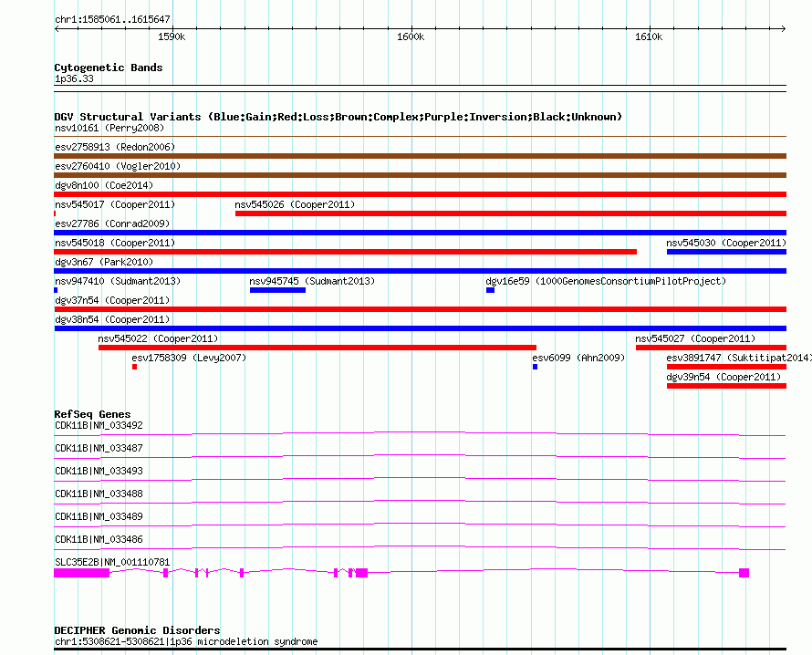812x655 pixels.
Task: Click the first wide exon of SLC35E2B
Action: tap(82, 573)
